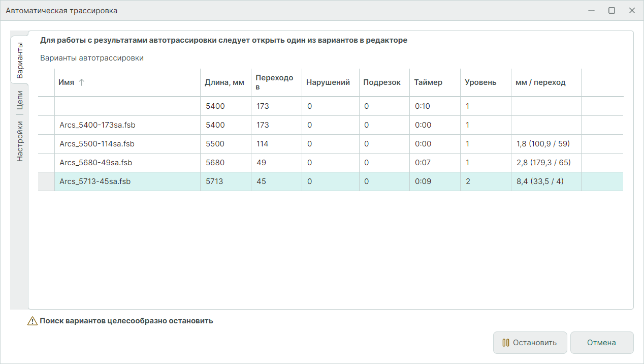Sort table by Нарушений column
644x364 pixels.
tap(328, 82)
